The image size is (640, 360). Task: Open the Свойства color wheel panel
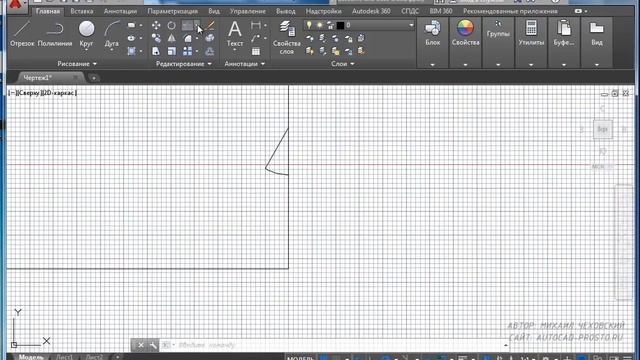(465, 33)
